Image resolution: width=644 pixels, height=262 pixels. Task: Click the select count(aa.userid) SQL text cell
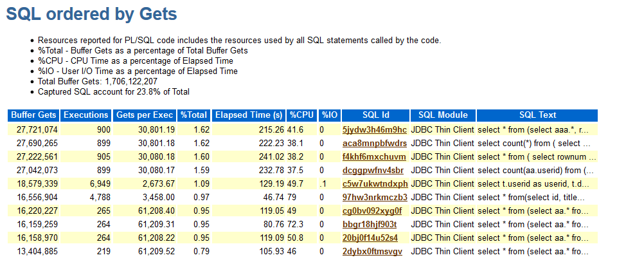[535, 170]
